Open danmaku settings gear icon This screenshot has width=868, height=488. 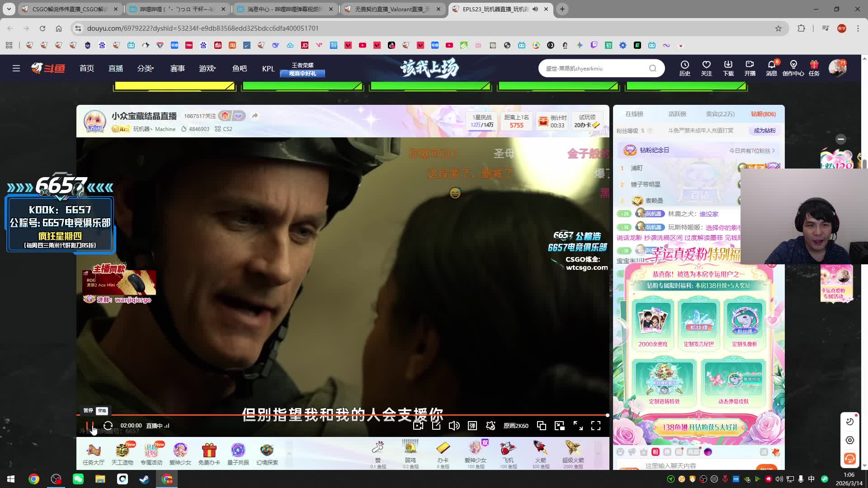[491, 426]
